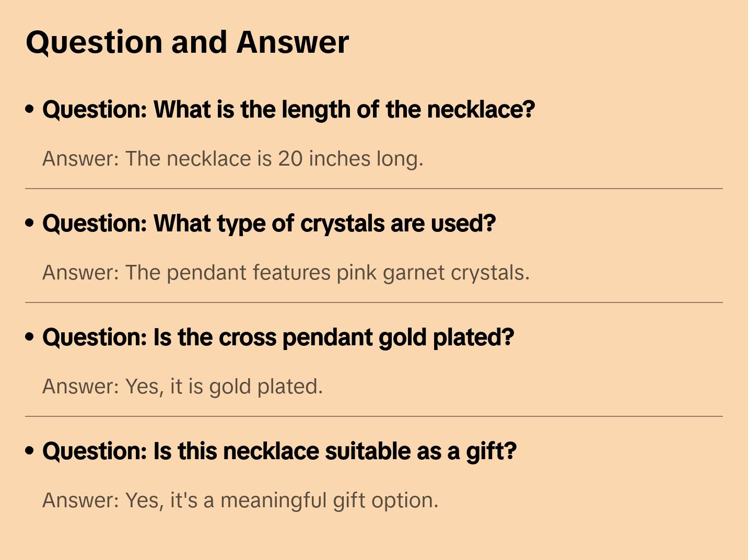Click the divider line below the necklace length answer
The width and height of the screenshot is (748, 560).
374,189
